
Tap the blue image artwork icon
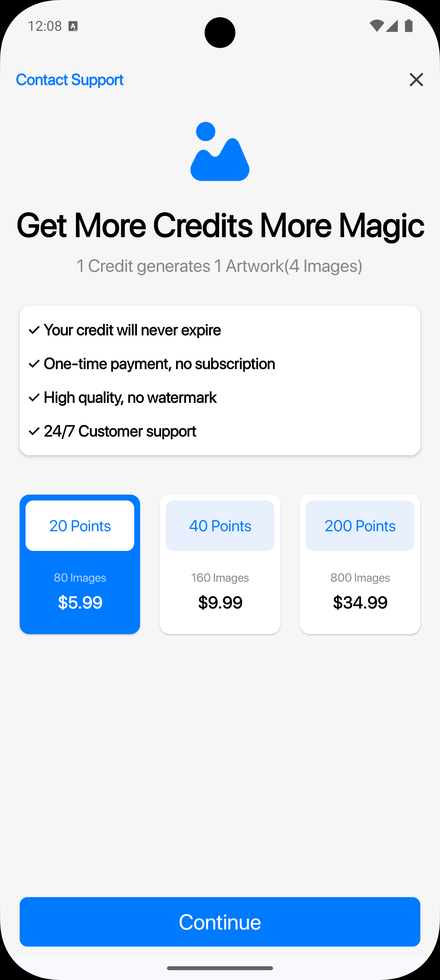tap(220, 151)
